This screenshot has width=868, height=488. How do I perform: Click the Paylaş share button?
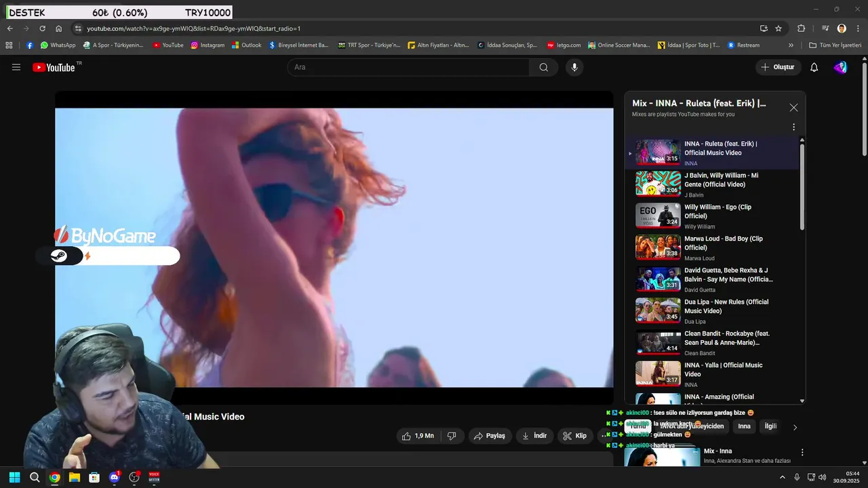[x=490, y=436]
